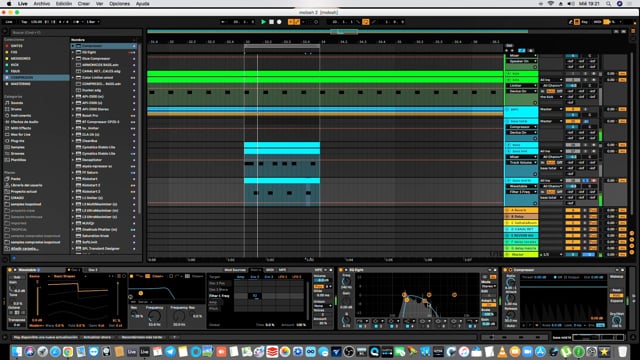Image resolution: width=640 pixels, height=360 pixels.
Task: Open EQ Eight Mode Stereo dropdown
Action: coord(489,286)
